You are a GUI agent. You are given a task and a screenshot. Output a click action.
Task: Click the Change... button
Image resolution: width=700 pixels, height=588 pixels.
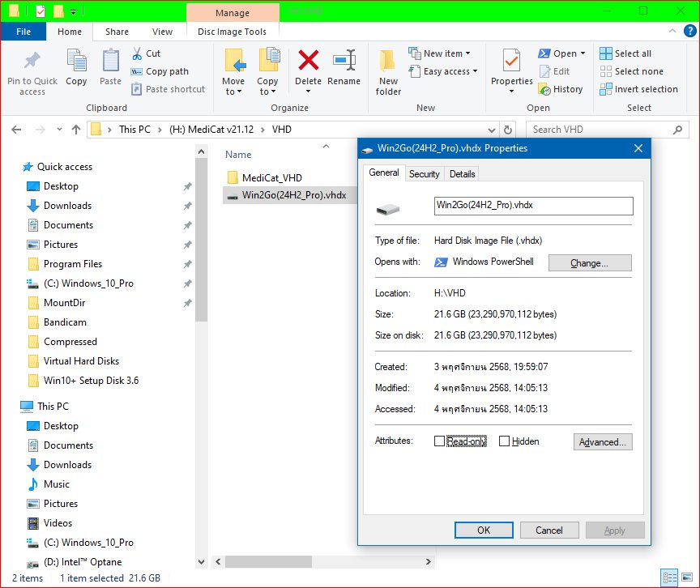point(590,262)
